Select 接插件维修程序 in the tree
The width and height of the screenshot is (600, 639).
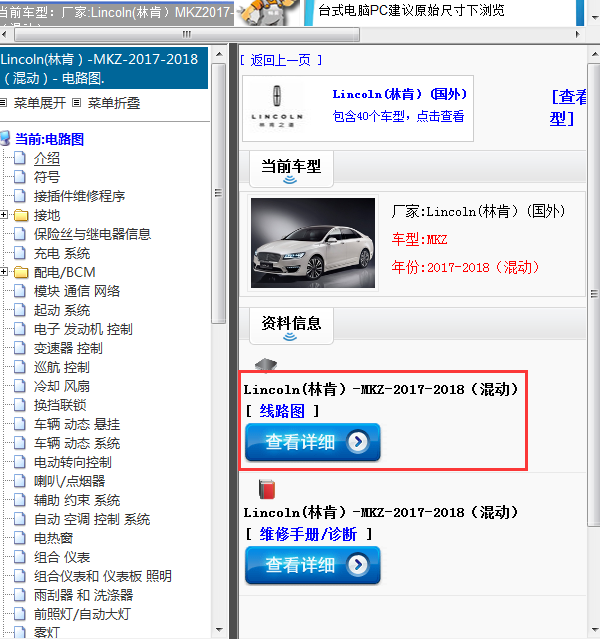click(x=79, y=196)
